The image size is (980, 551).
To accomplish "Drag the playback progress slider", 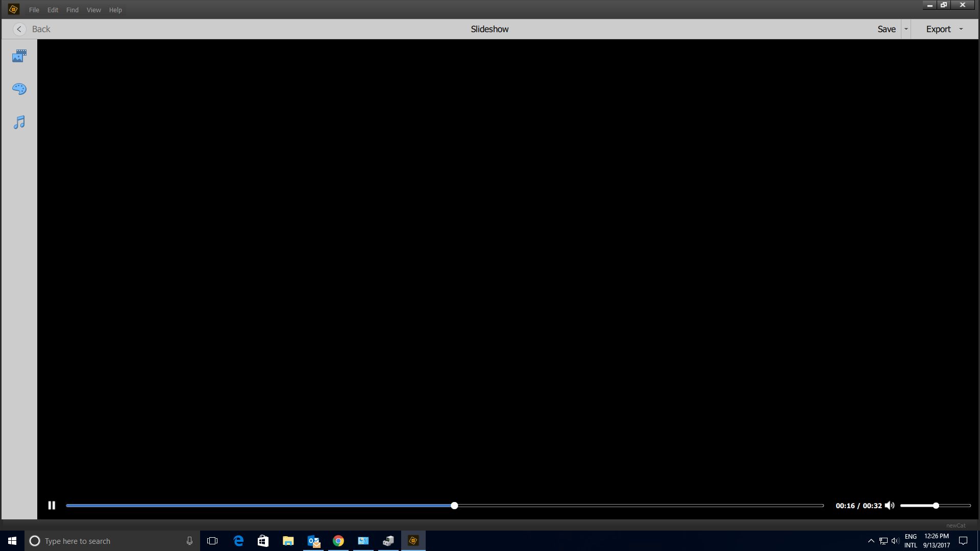I will click(x=454, y=505).
